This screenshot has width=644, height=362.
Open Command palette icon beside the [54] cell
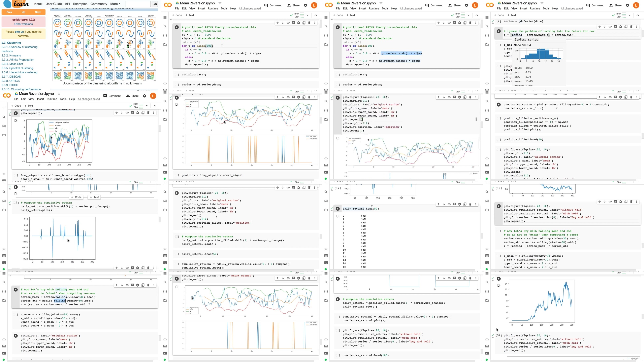coord(487,346)
